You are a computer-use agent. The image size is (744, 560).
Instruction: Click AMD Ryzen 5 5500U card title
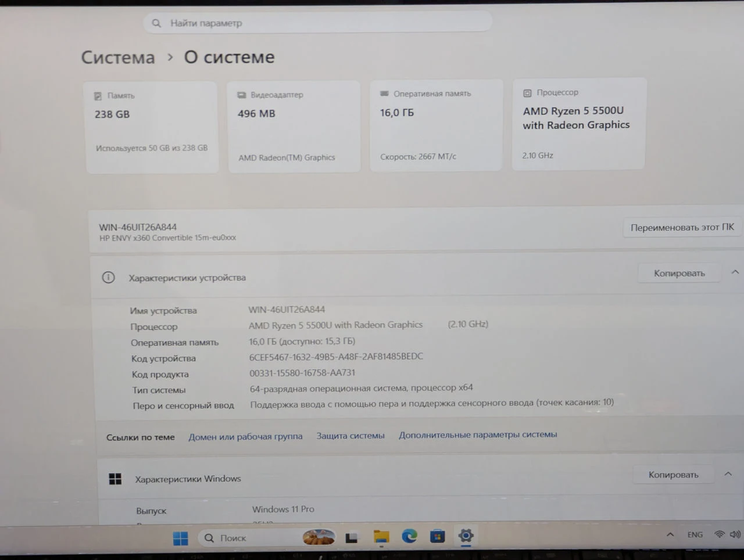[576, 118]
